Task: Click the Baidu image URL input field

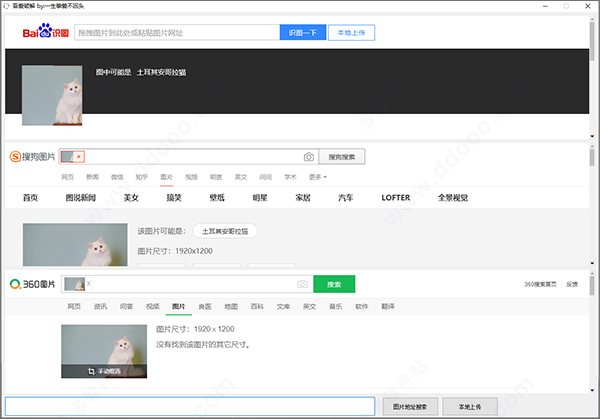Action: pyautogui.click(x=176, y=32)
